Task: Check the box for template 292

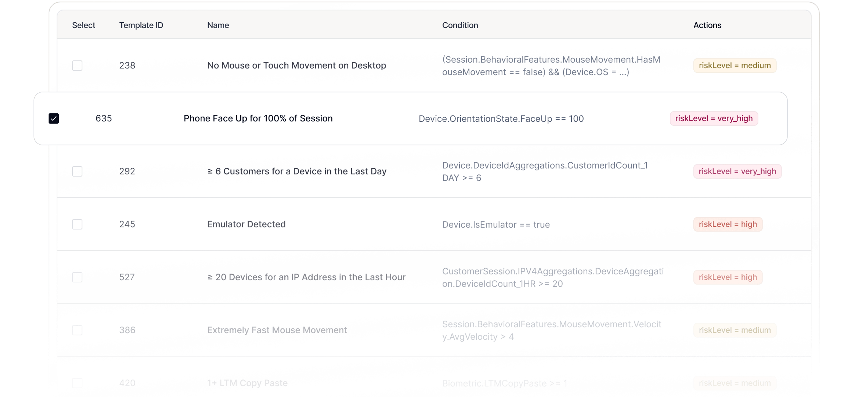Action: [x=77, y=171]
